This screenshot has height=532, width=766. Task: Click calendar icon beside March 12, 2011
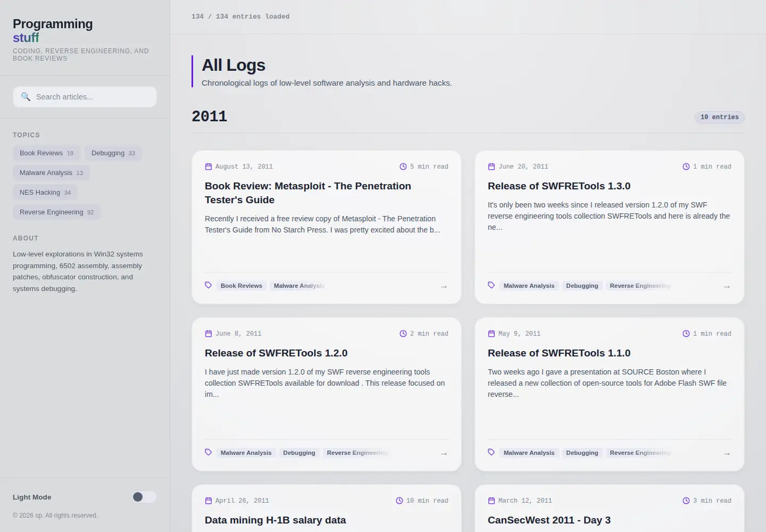pyautogui.click(x=492, y=501)
